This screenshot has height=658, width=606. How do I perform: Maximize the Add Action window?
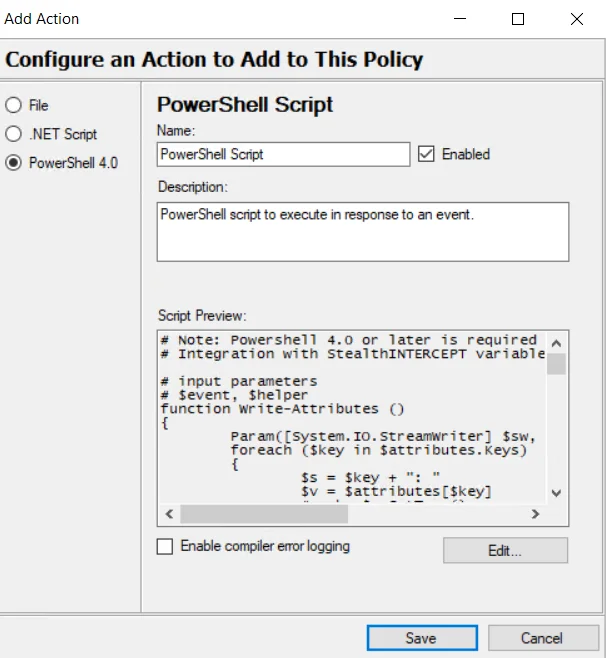click(x=518, y=19)
